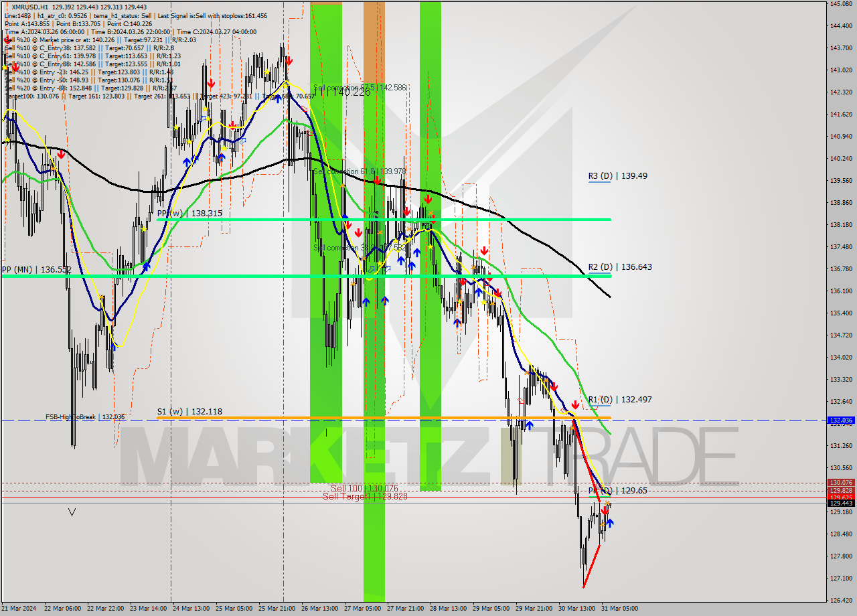Click the 24 Mar 13:00 time axis label
The image size is (857, 616).
(x=191, y=609)
